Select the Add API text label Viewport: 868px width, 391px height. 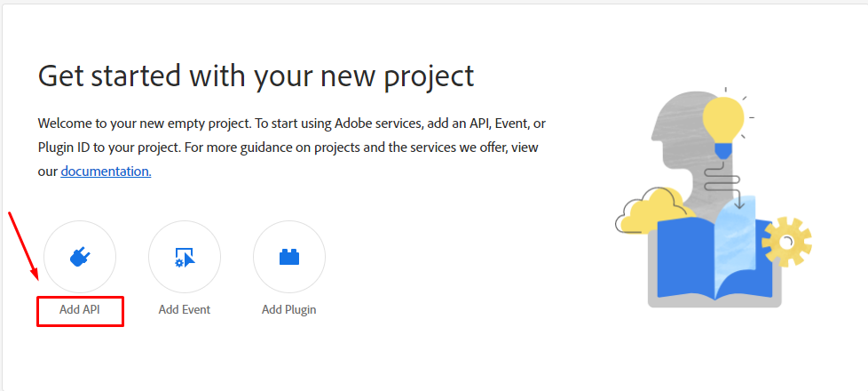click(x=80, y=310)
